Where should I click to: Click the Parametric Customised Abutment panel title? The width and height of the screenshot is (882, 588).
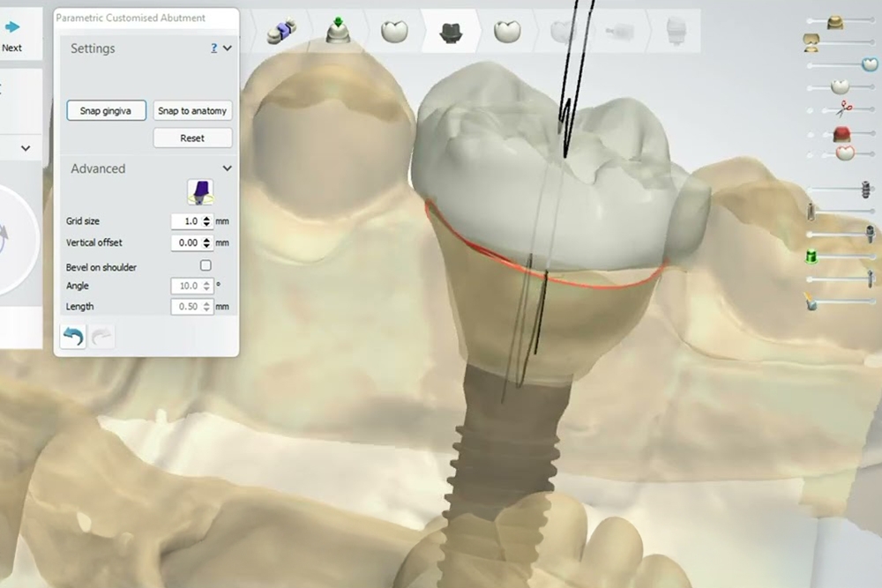coord(131,18)
